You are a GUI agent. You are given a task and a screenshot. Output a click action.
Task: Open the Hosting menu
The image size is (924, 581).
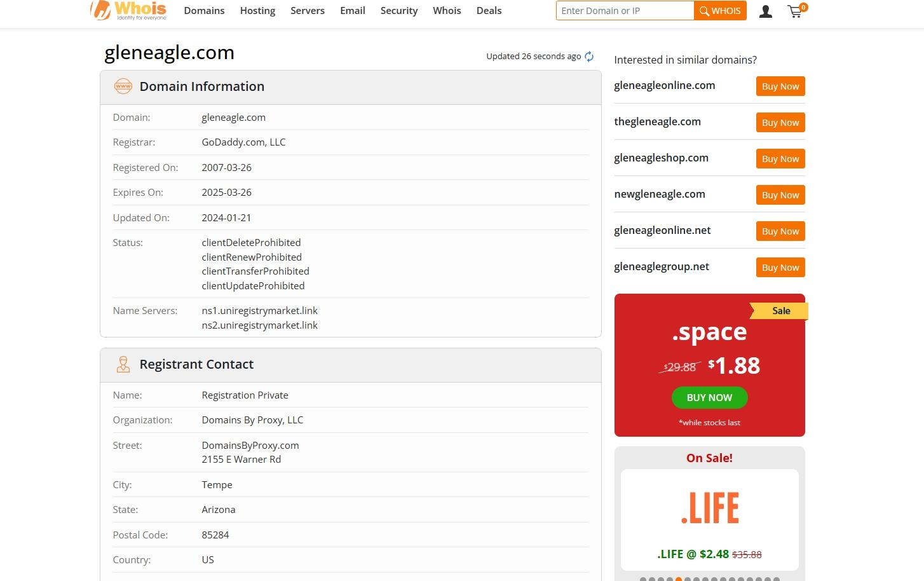tap(257, 11)
